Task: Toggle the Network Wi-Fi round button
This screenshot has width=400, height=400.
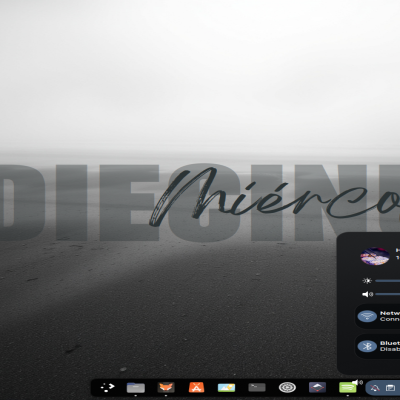Action: [367, 316]
